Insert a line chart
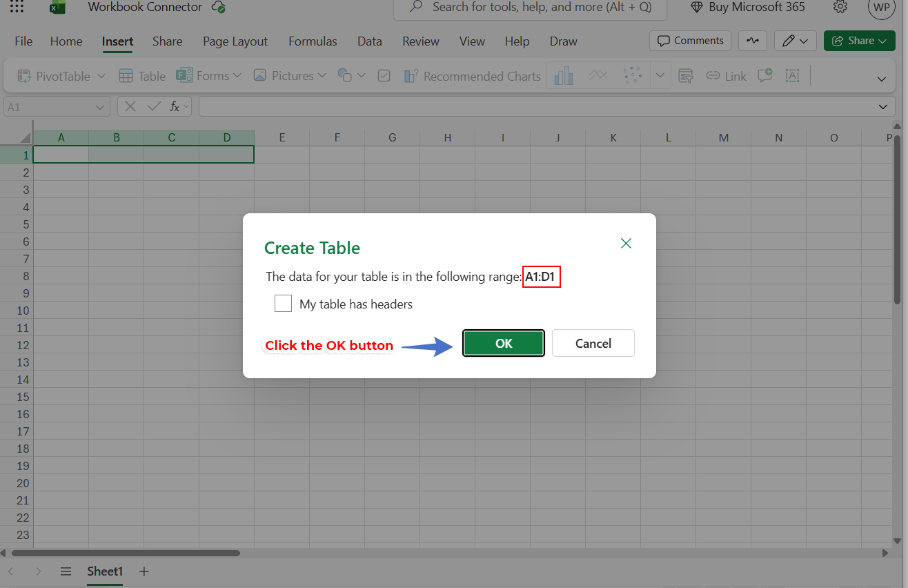908x588 pixels. pos(599,76)
